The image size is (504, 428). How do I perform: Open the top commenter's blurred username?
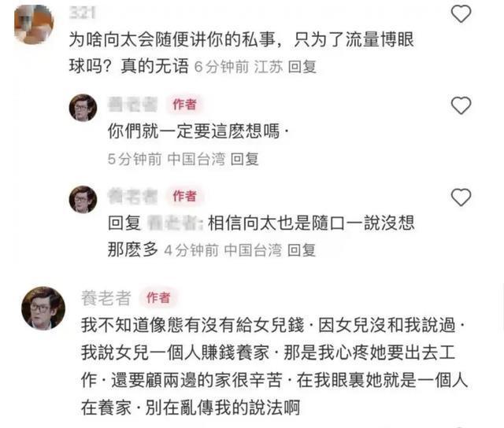[x=83, y=13]
